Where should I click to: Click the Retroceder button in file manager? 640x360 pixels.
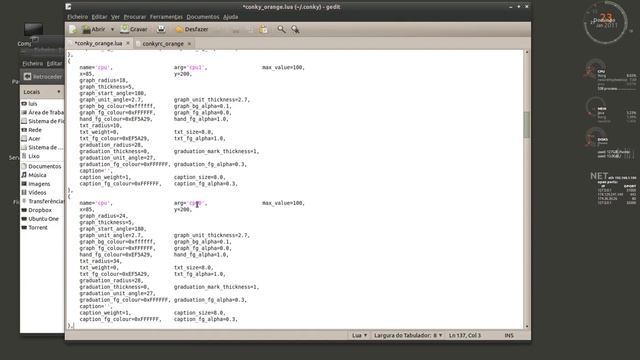[x=43, y=76]
